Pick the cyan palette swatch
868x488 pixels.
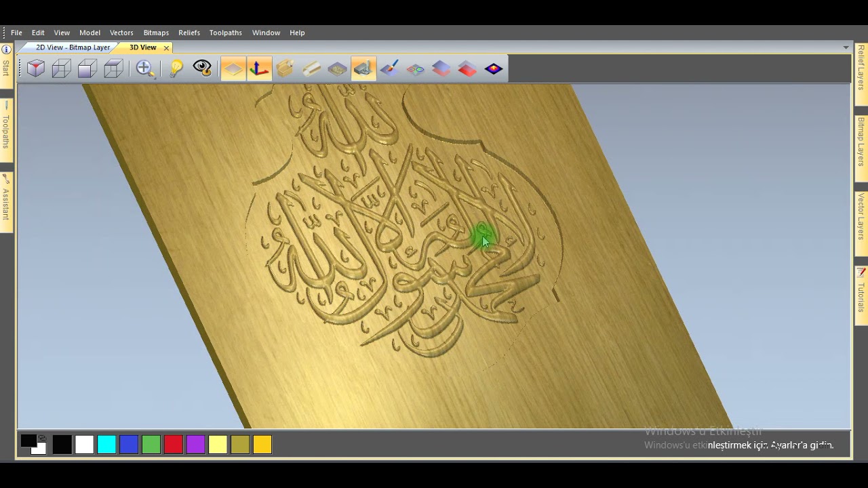tap(106, 445)
